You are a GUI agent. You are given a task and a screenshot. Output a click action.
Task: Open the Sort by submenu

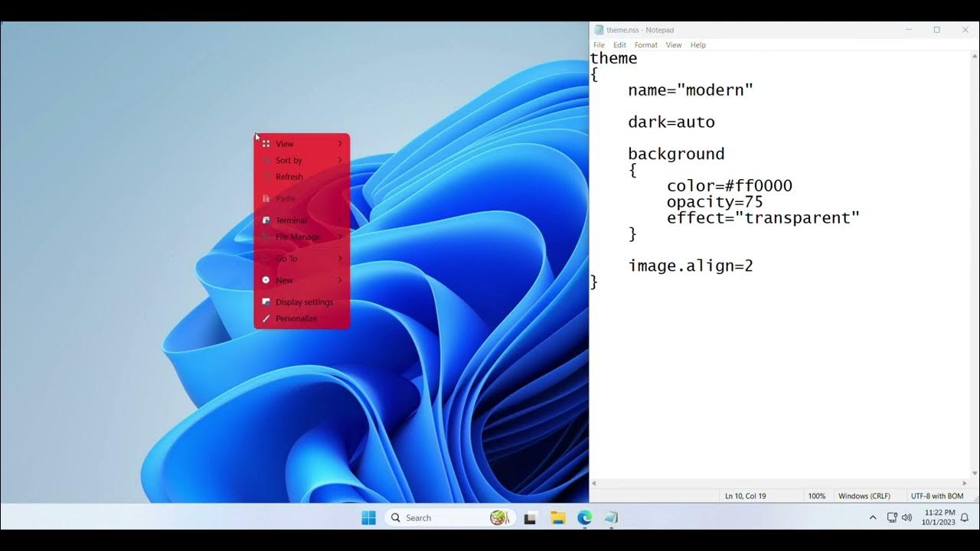(x=302, y=160)
